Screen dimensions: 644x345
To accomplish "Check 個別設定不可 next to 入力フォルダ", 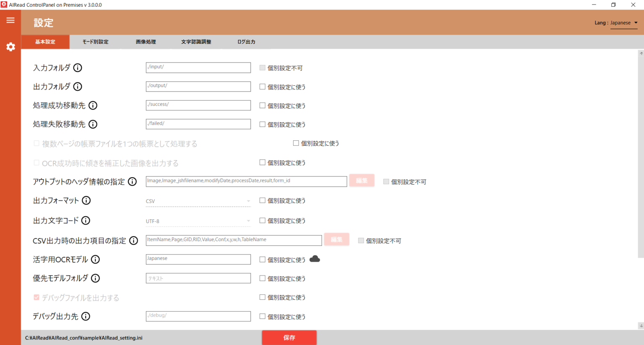I will (262, 67).
